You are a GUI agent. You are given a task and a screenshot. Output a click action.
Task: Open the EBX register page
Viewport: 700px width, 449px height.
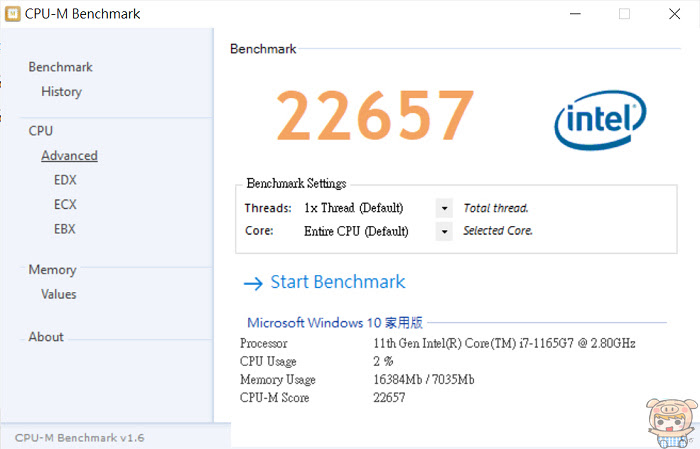point(65,229)
